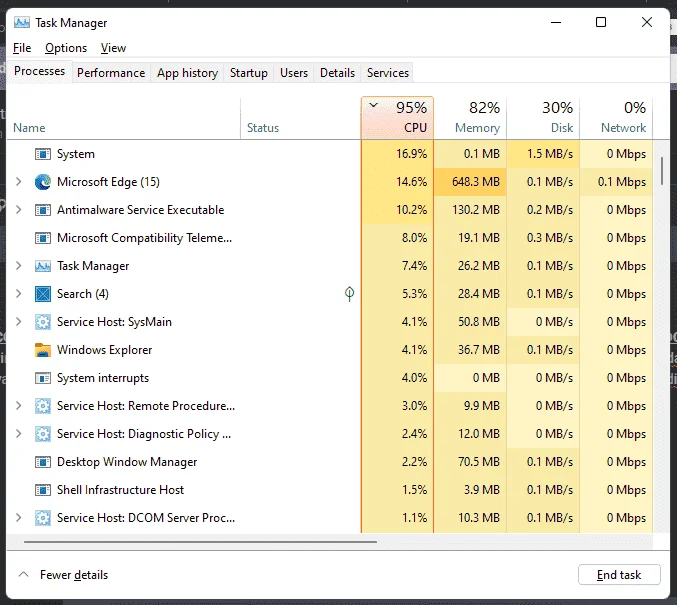Sort by the Network column header
The height and width of the screenshot is (605, 677).
tap(616, 118)
